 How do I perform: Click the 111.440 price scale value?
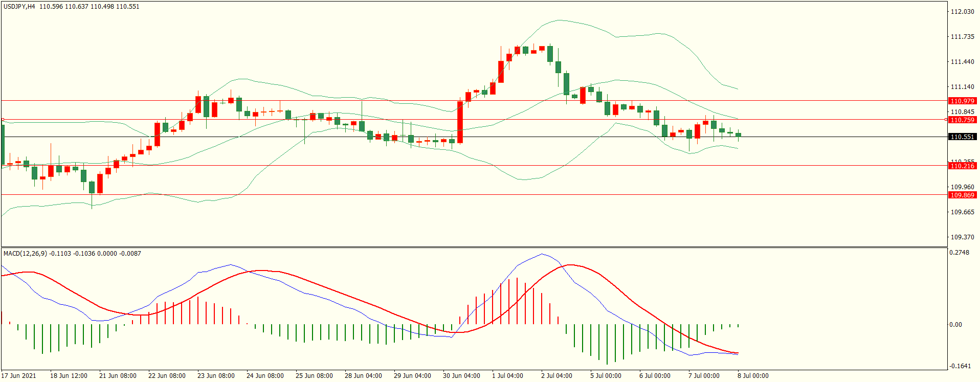pyautogui.click(x=962, y=62)
